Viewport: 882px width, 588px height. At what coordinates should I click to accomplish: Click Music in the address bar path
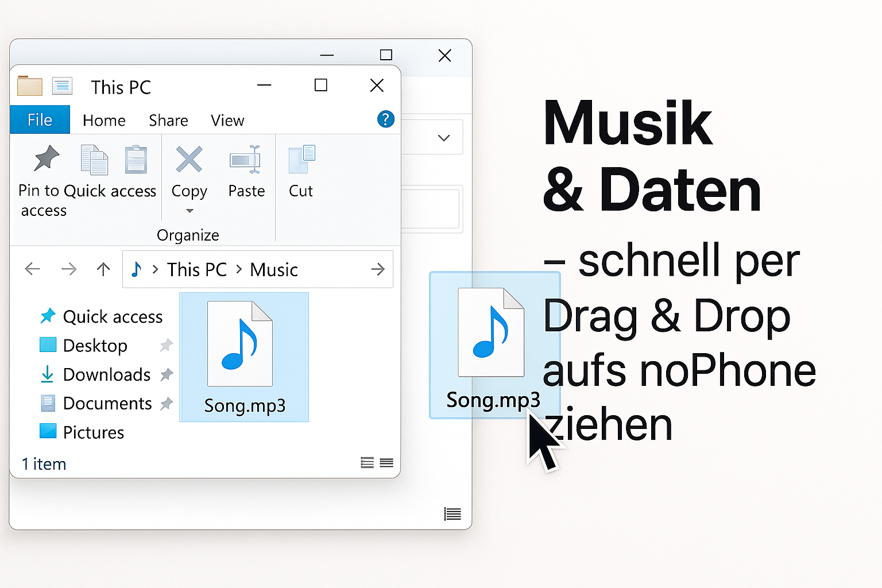click(x=274, y=270)
